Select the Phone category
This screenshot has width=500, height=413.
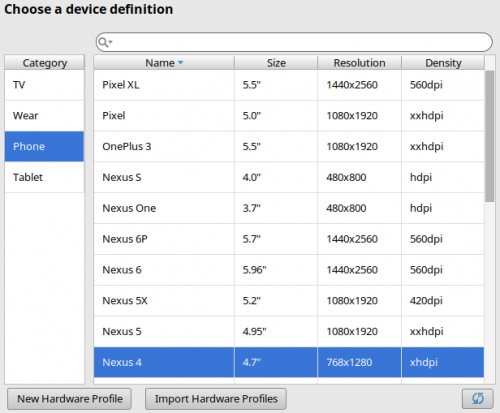tap(44, 146)
